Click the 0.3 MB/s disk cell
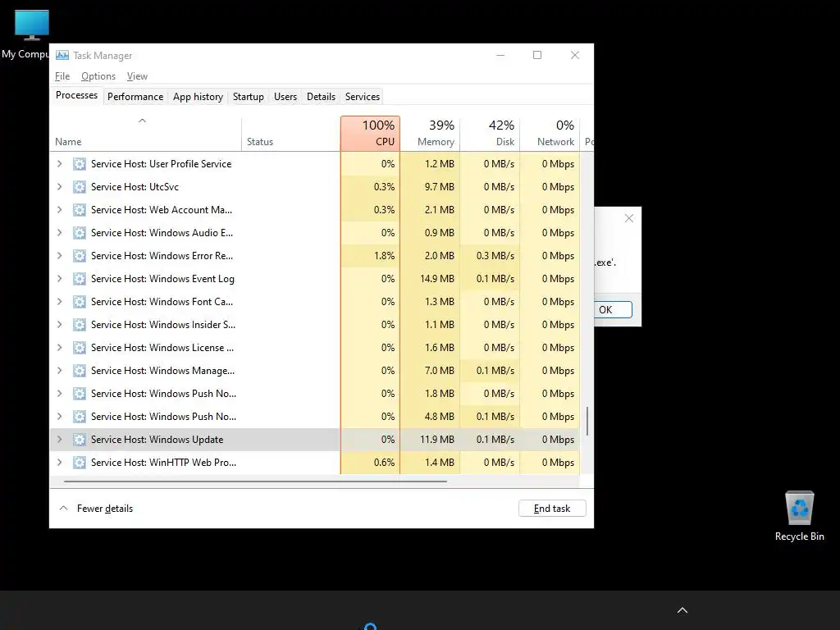This screenshot has width=840, height=630. pos(491,256)
